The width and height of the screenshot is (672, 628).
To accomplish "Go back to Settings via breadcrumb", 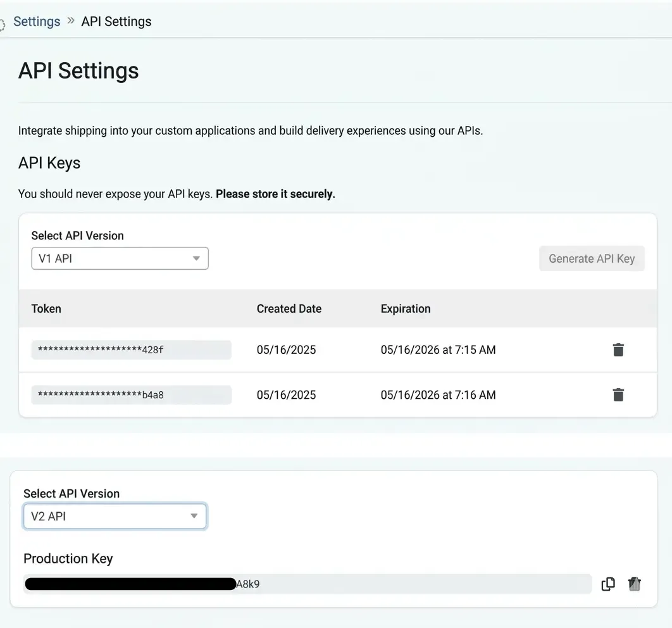I will coord(37,22).
